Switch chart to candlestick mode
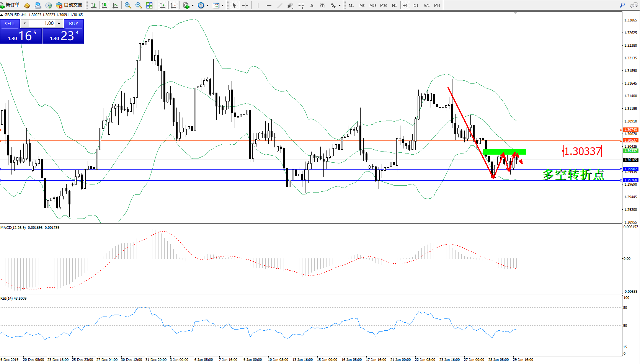The image size is (640, 364). 104,5
